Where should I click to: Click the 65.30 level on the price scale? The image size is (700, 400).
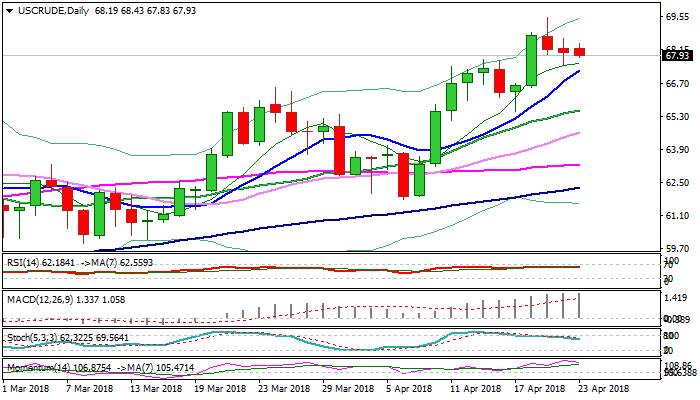(679, 117)
